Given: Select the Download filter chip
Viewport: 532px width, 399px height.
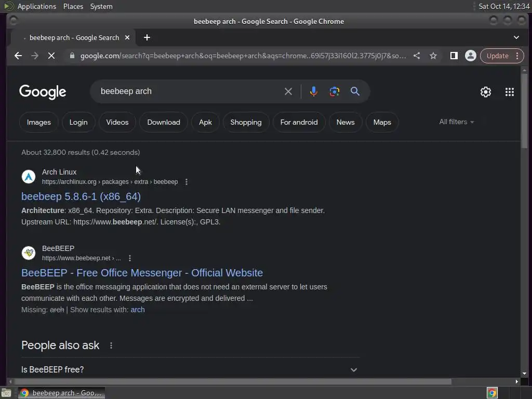Looking at the screenshot, I should coord(164,122).
